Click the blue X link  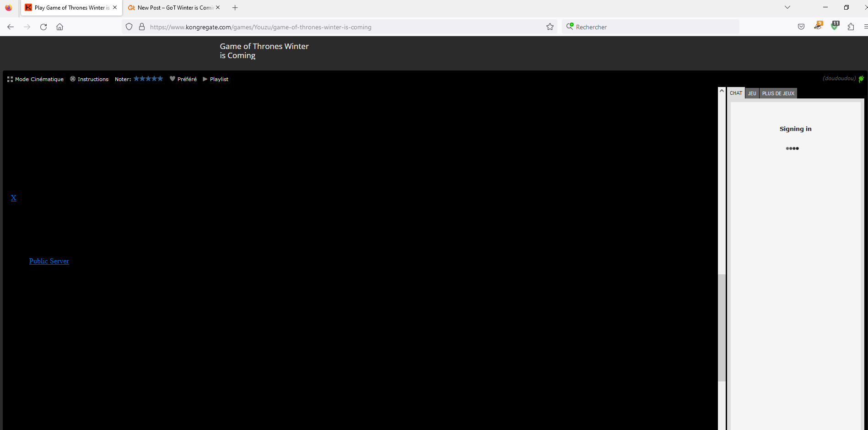tap(14, 198)
